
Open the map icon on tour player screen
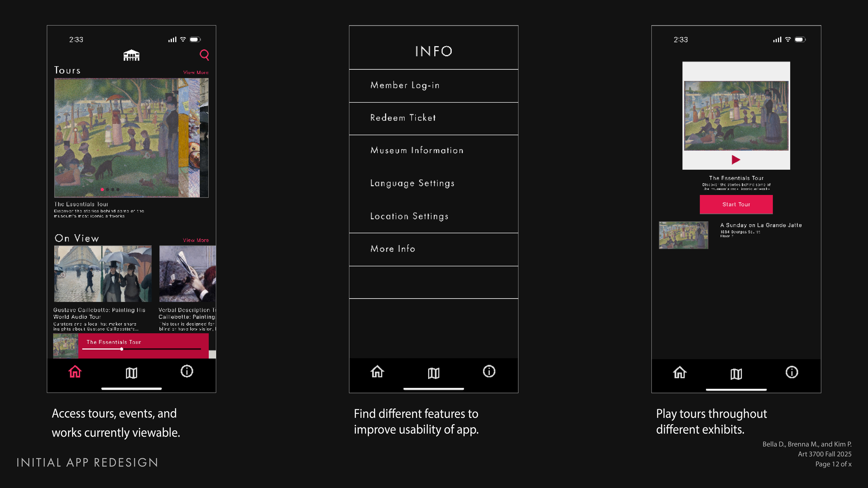(736, 374)
